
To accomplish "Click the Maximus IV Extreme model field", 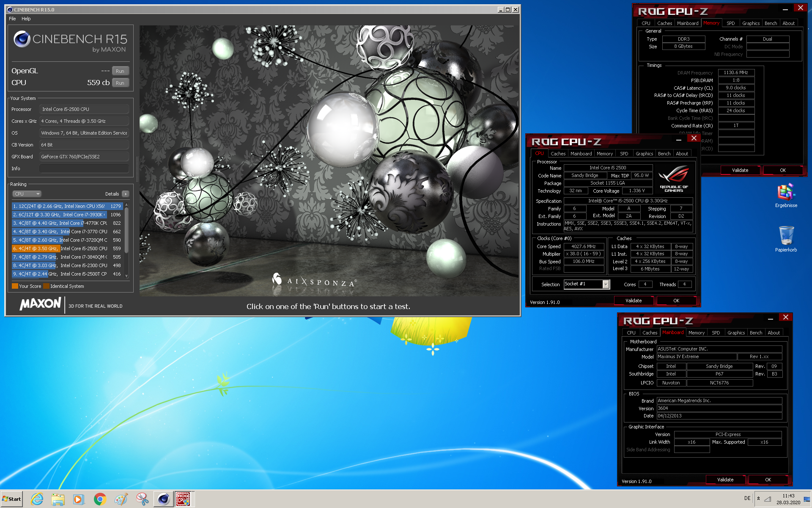I will pyautogui.click(x=697, y=357).
